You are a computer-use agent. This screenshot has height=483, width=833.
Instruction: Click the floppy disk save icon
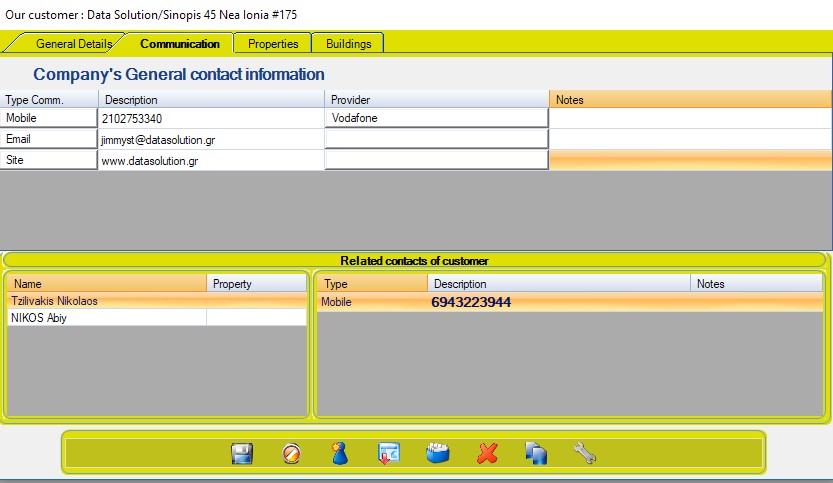pos(241,454)
